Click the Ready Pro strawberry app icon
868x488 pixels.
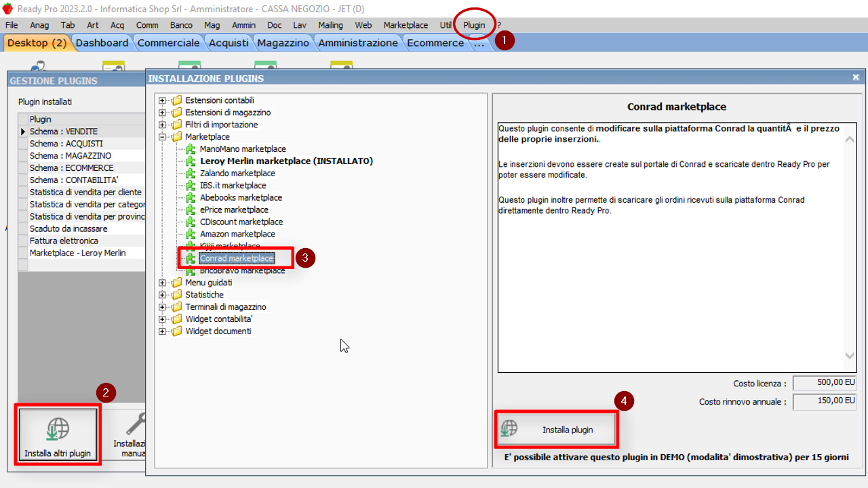[x=7, y=9]
